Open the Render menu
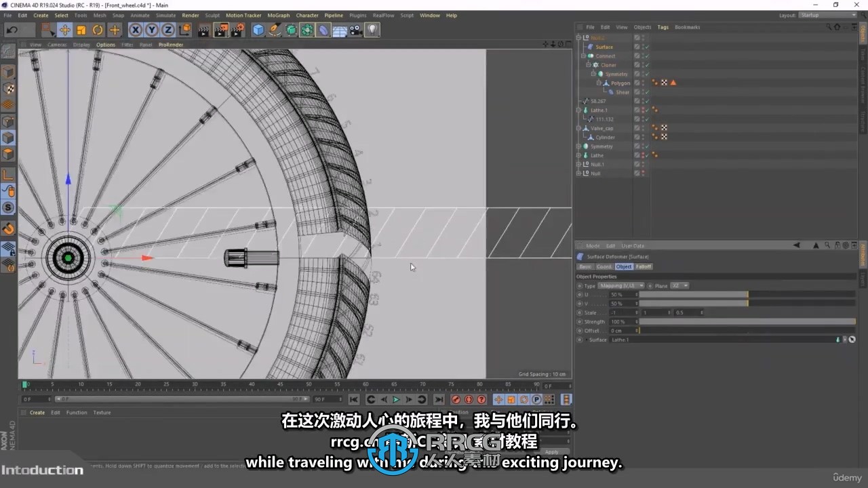Viewport: 868px width, 488px height. [191, 15]
